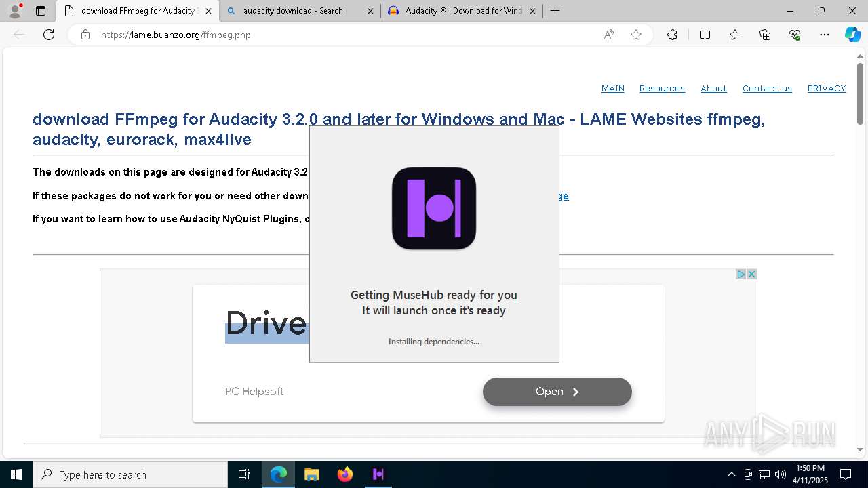Click the PC Helpsoft ad text
The image size is (868, 488).
(x=254, y=392)
